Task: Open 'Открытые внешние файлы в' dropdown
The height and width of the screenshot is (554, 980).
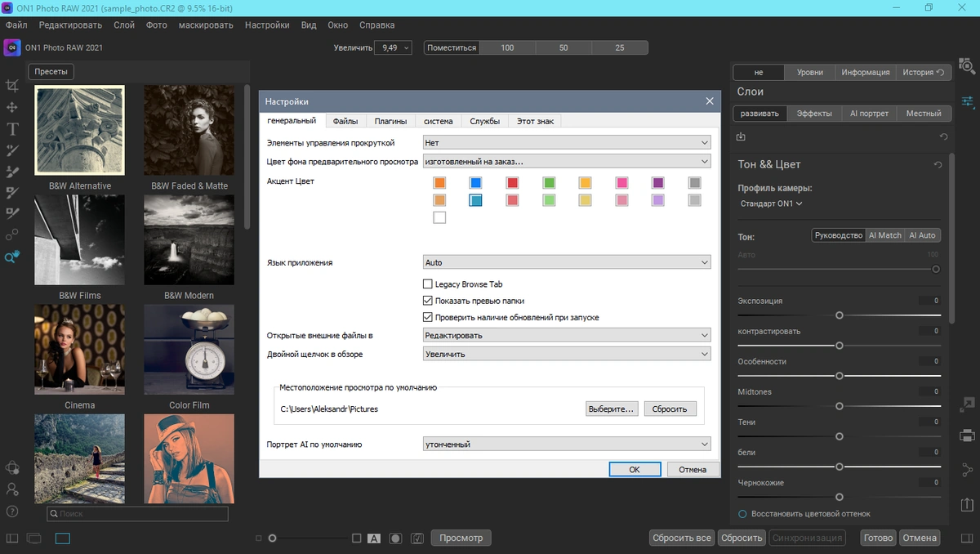Action: pos(566,335)
